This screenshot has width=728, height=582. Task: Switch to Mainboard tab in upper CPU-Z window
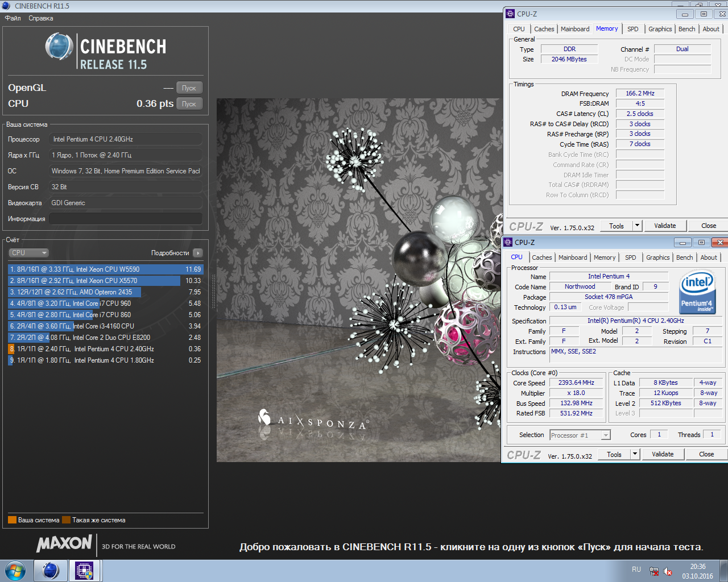[x=575, y=29]
